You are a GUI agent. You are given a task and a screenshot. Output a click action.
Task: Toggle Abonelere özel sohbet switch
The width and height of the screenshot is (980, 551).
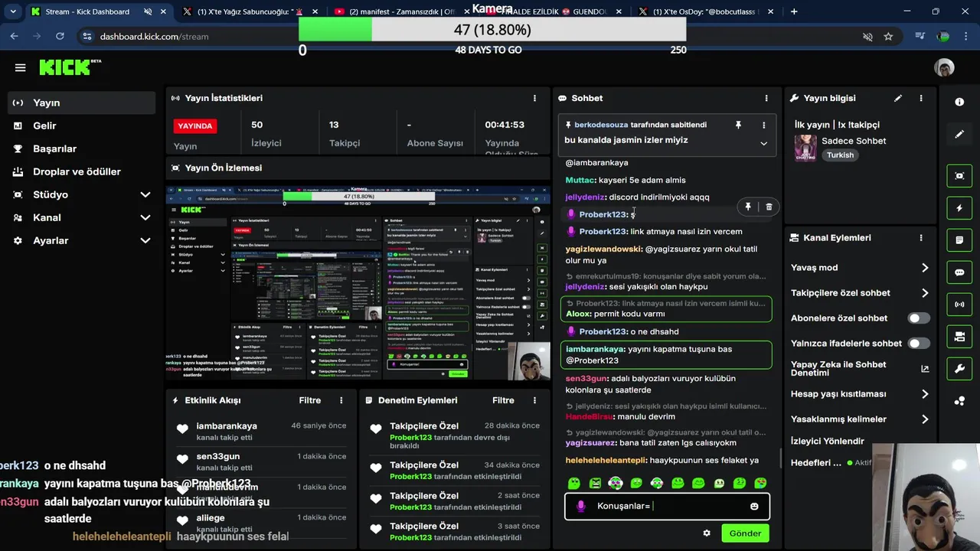[919, 318]
